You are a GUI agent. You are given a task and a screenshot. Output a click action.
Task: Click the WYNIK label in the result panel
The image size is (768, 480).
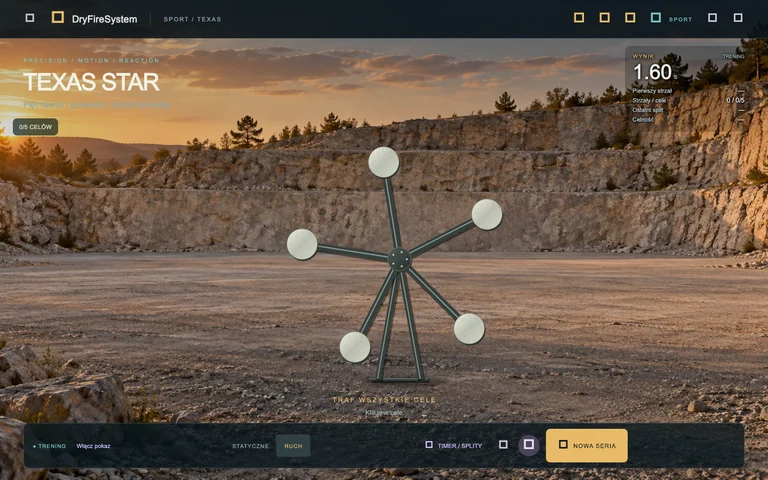pos(643,56)
